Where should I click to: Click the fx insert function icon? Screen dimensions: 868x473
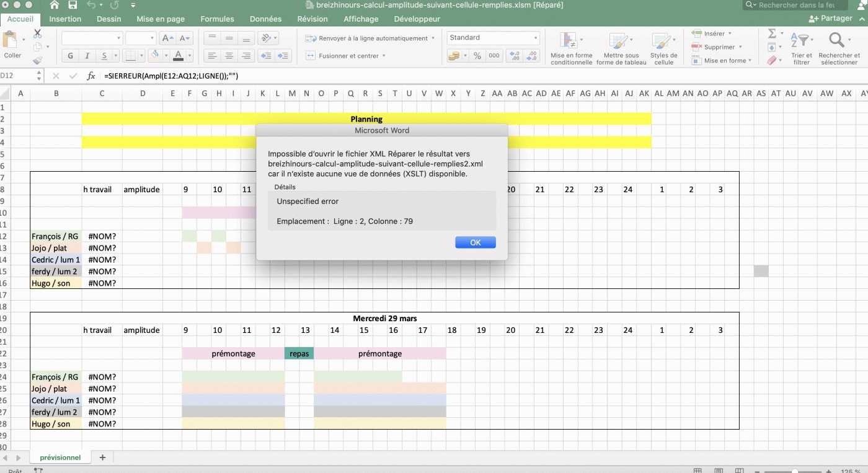tap(91, 76)
